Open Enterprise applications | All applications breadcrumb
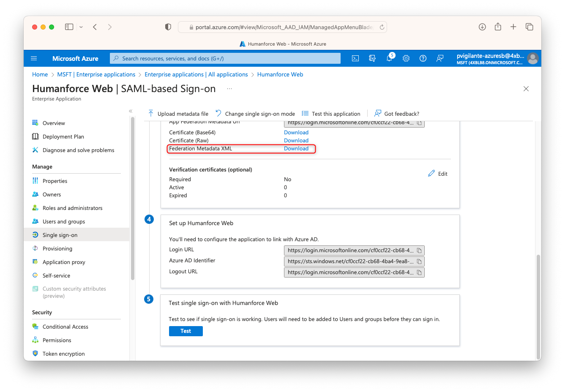This screenshot has height=392, width=565. click(x=196, y=74)
